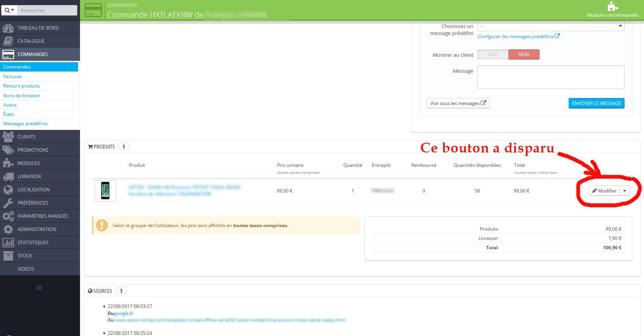Screen dimensions: 644x336
Task: Open Retours produits submenu item
Action: coord(21,86)
